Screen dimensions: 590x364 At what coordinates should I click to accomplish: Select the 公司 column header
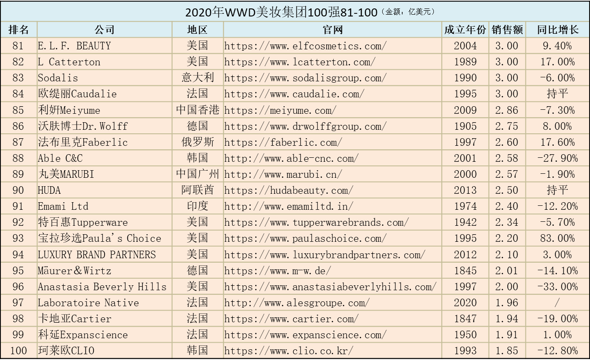click(x=105, y=30)
